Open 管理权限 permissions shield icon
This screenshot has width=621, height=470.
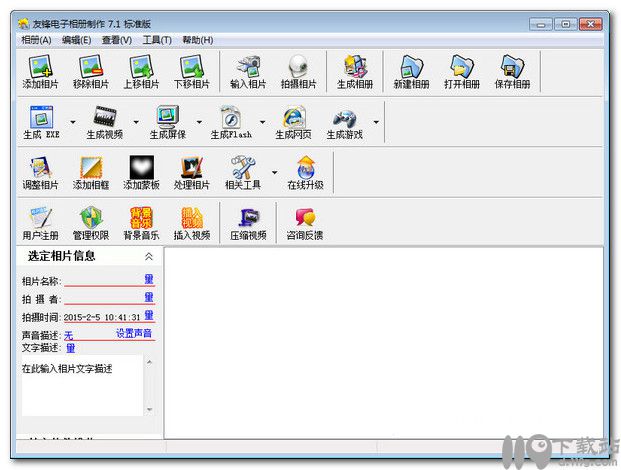point(91,223)
